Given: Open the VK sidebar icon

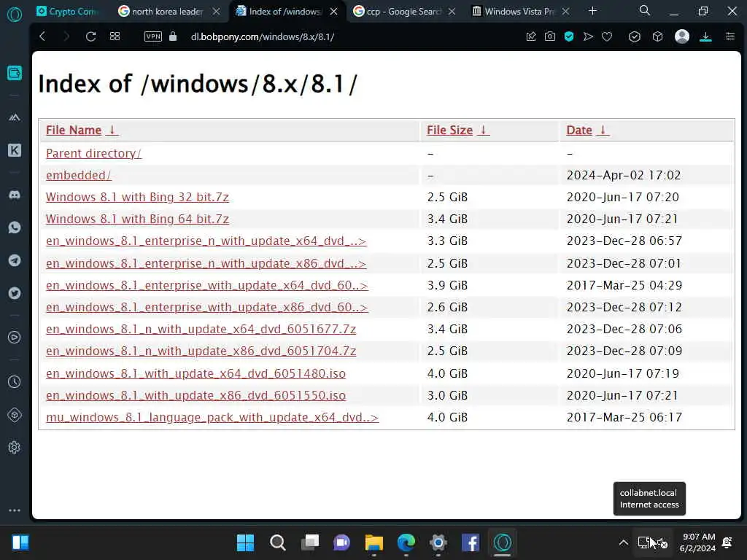Looking at the screenshot, I should (x=15, y=150).
